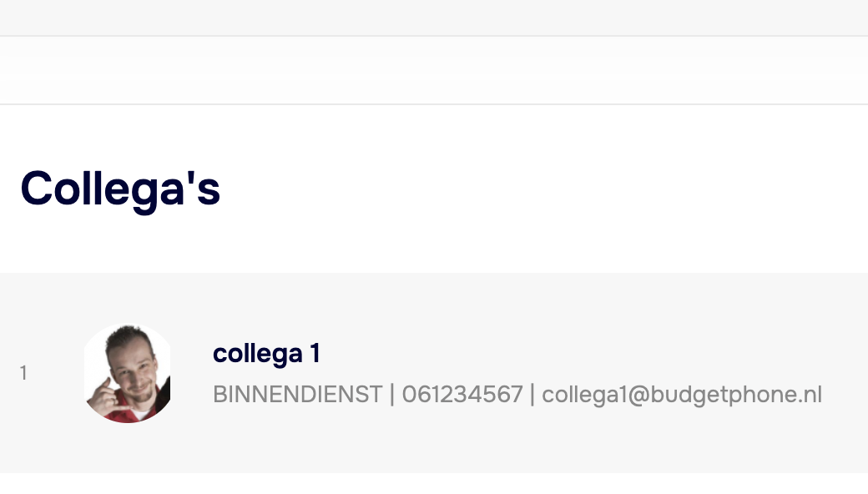Click the collega1@budgetphone.nl email address
This screenshot has height=494, width=868.
click(x=682, y=394)
